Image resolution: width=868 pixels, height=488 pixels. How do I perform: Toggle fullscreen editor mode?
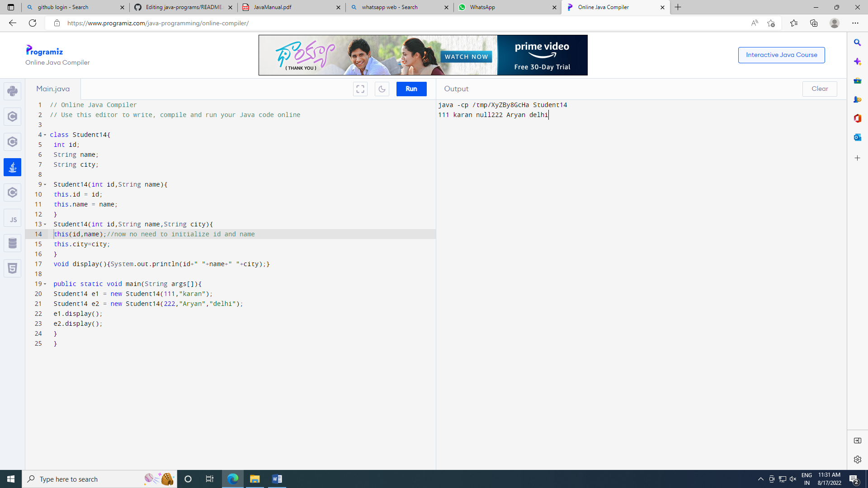click(x=360, y=89)
